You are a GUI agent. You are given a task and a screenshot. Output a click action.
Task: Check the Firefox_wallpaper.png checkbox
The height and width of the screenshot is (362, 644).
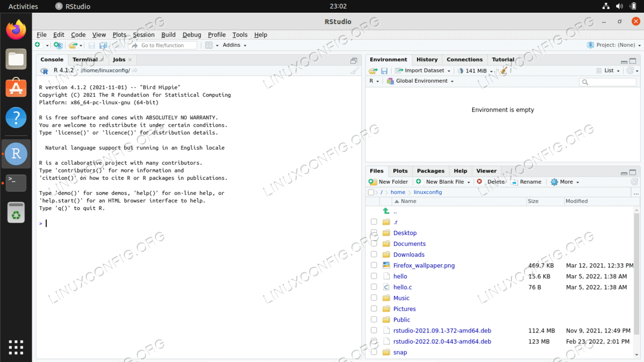374,265
